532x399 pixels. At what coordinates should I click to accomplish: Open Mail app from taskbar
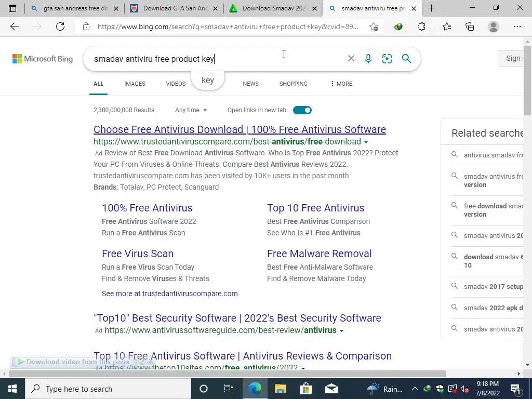[331, 389]
